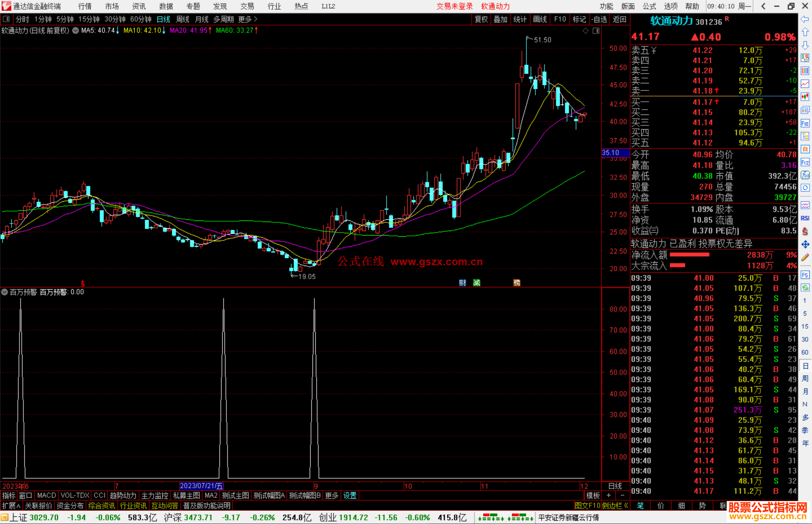812x524 pixels.
Task: Click the four-way move arrows icon
Action: pyautogui.click(x=805, y=245)
